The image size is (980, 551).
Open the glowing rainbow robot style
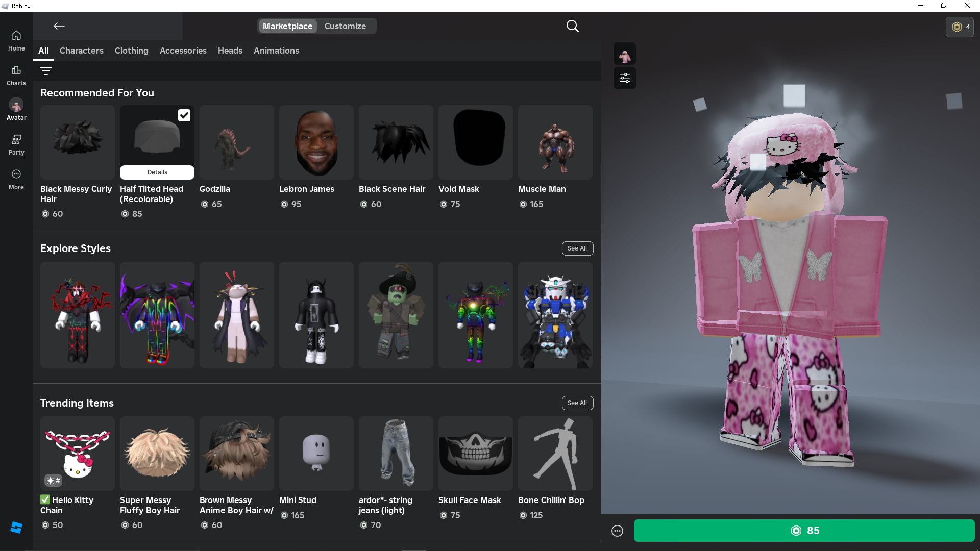click(x=476, y=315)
